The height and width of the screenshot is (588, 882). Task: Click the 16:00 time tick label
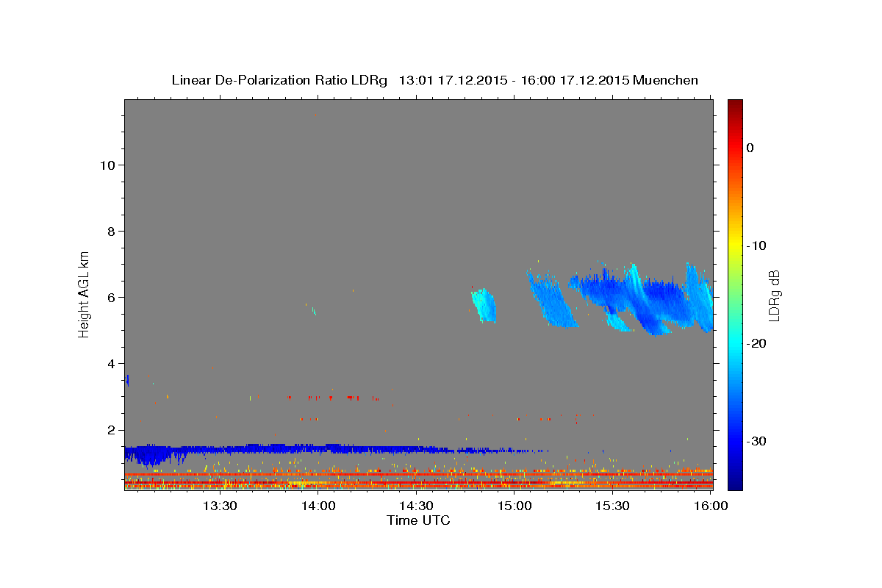coord(711,506)
